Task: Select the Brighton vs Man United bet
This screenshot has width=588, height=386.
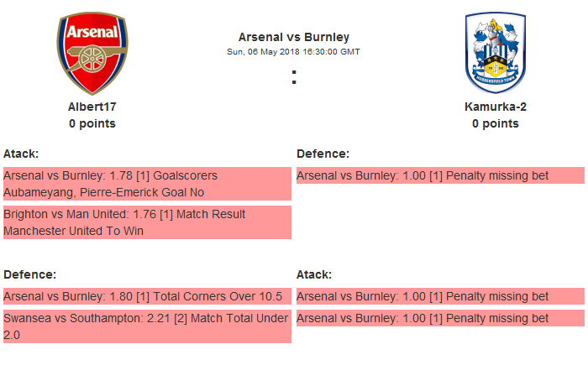Action: point(146,222)
